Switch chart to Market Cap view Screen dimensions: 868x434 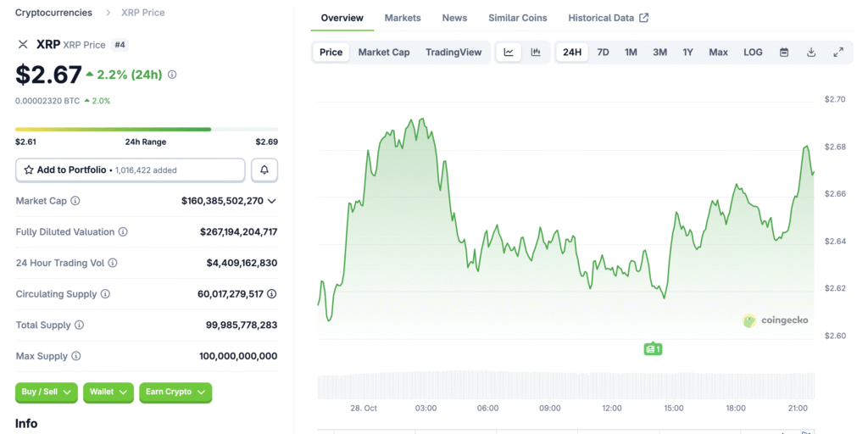pyautogui.click(x=383, y=53)
